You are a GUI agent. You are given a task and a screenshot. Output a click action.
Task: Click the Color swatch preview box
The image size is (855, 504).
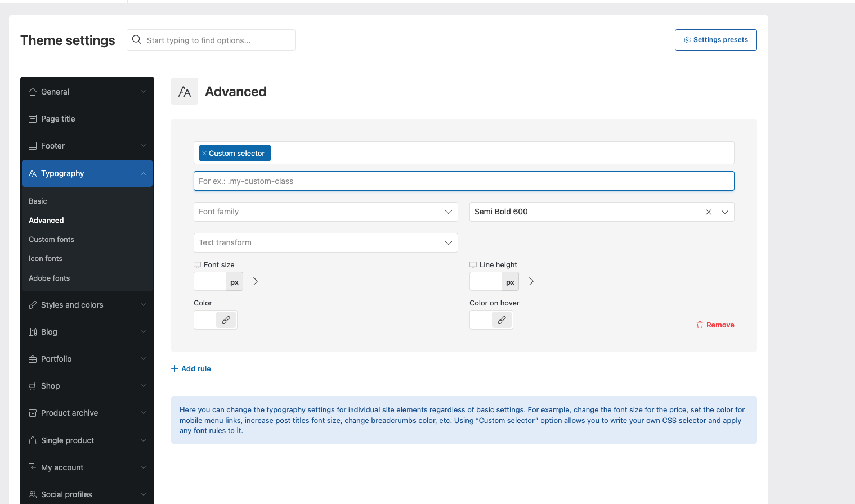pyautogui.click(x=205, y=320)
